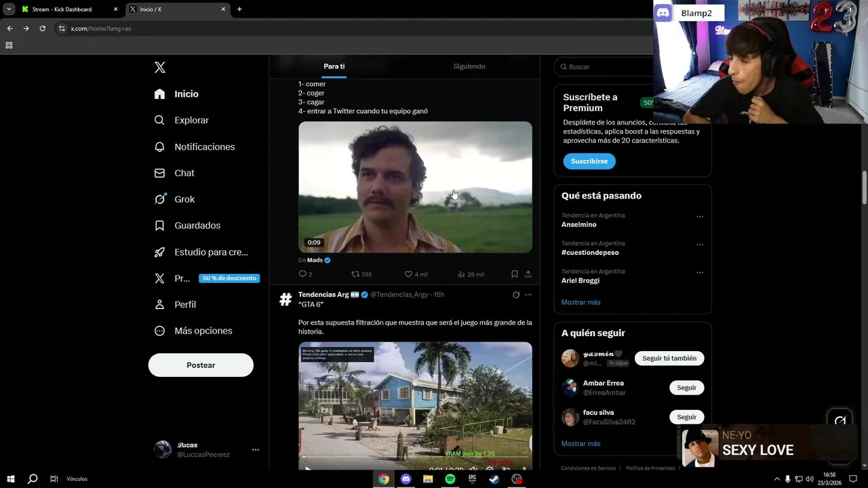Repost the post with 355 reposts
Screen dimensions: 868x488
pos(361,274)
